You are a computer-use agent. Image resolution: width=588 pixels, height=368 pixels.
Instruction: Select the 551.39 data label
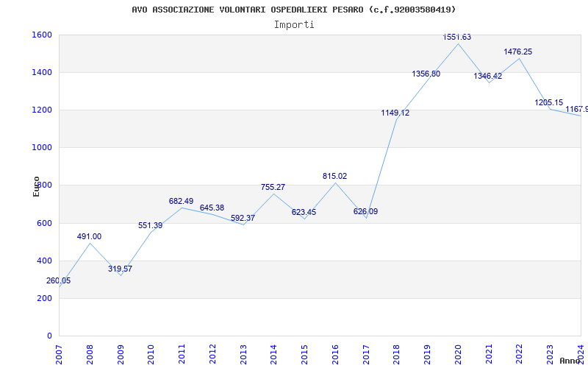coord(151,226)
